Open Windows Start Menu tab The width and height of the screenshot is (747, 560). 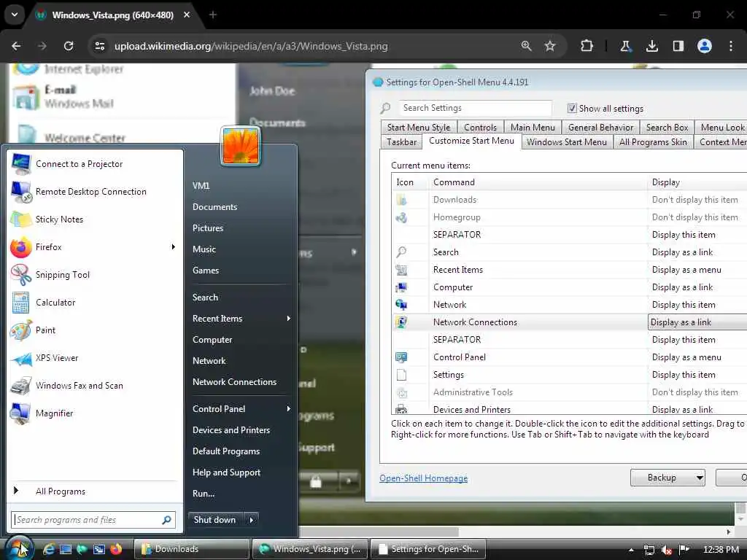coord(566,142)
